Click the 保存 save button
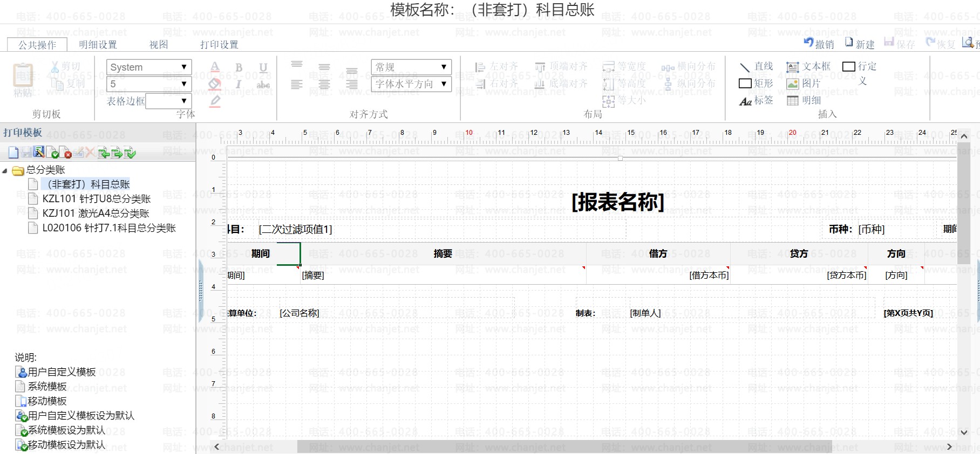The height and width of the screenshot is (454, 980). click(x=900, y=43)
